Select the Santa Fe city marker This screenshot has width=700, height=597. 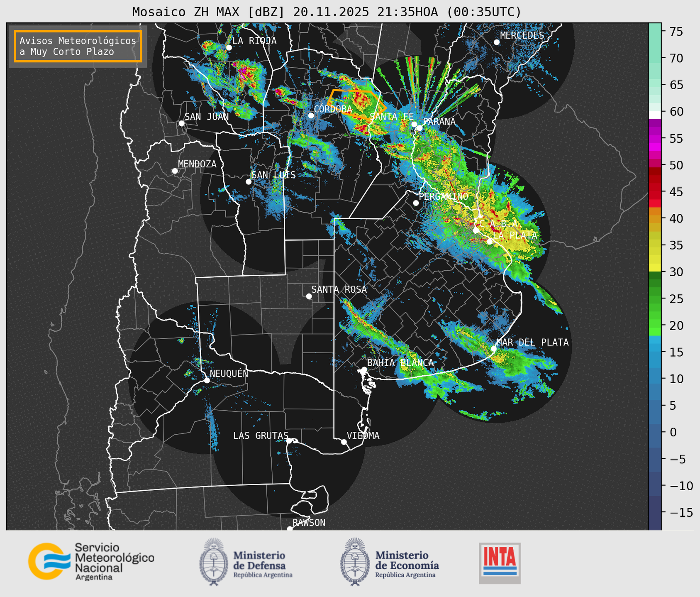(414, 124)
